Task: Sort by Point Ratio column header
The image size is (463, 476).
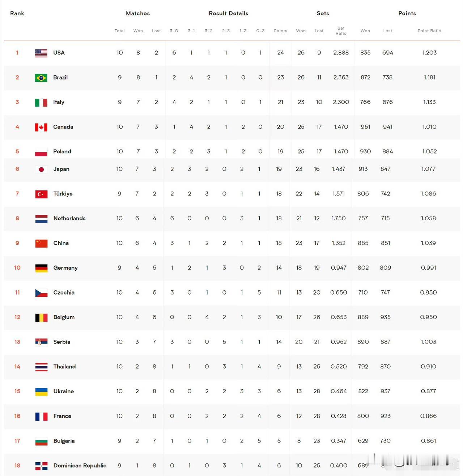Action: click(429, 31)
